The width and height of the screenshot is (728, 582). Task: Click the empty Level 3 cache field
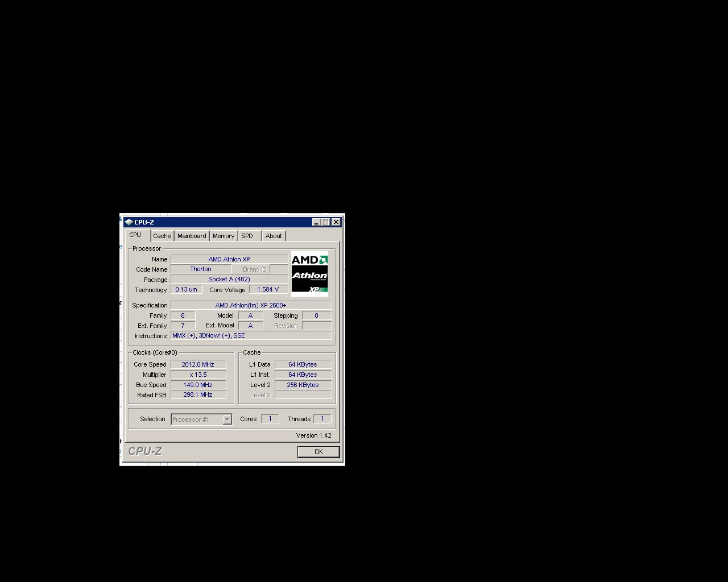303,395
